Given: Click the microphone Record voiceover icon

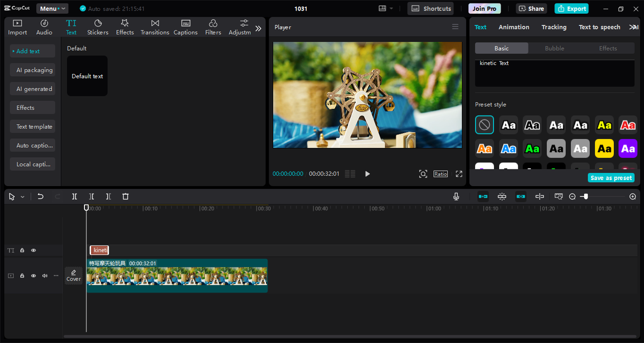Looking at the screenshot, I should (456, 197).
